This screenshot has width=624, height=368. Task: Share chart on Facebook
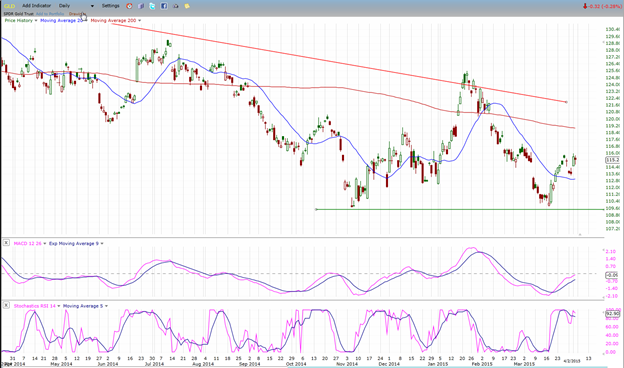coord(164,6)
